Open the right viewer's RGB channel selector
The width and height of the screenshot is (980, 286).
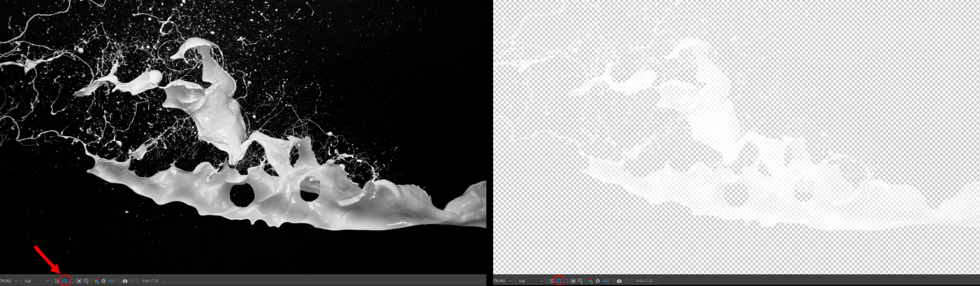(591, 281)
